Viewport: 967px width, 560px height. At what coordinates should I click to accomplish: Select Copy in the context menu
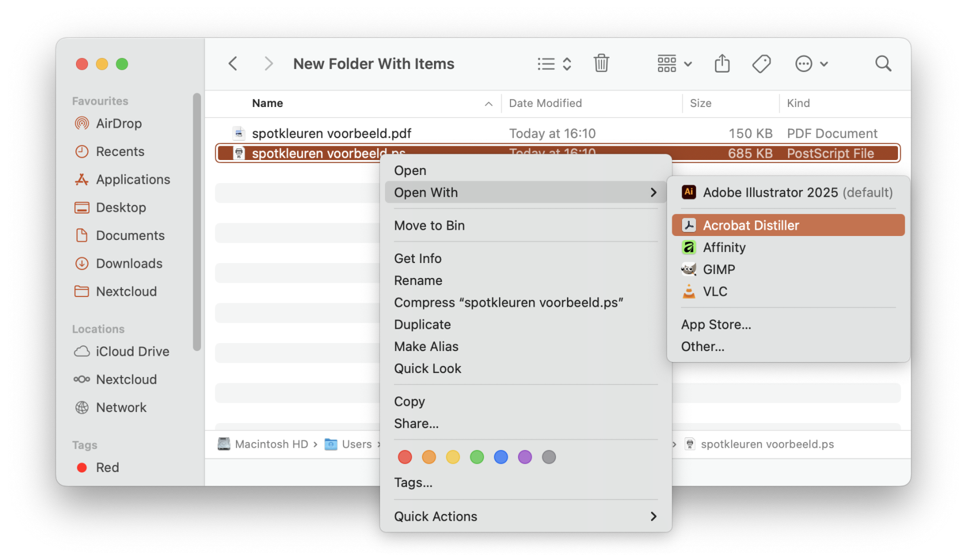click(x=409, y=401)
